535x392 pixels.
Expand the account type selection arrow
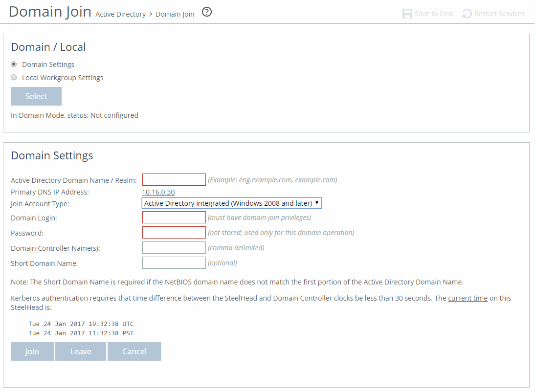coord(317,203)
